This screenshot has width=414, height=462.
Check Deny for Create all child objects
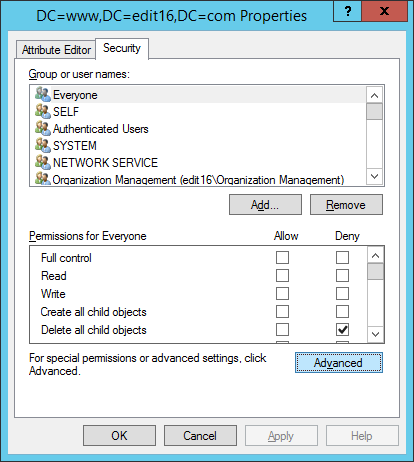coord(342,312)
